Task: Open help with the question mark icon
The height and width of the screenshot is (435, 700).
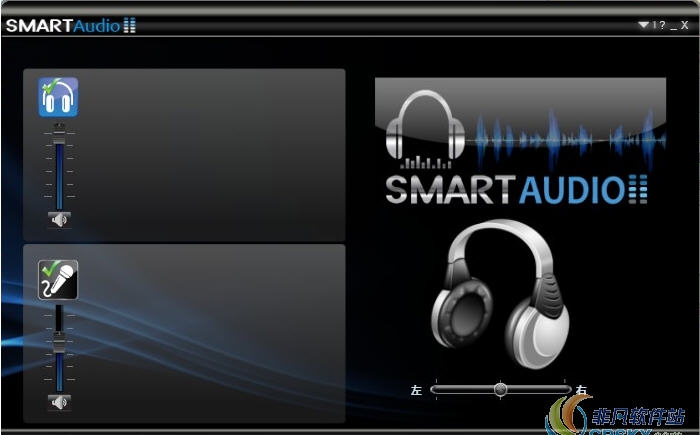Action: point(662,25)
